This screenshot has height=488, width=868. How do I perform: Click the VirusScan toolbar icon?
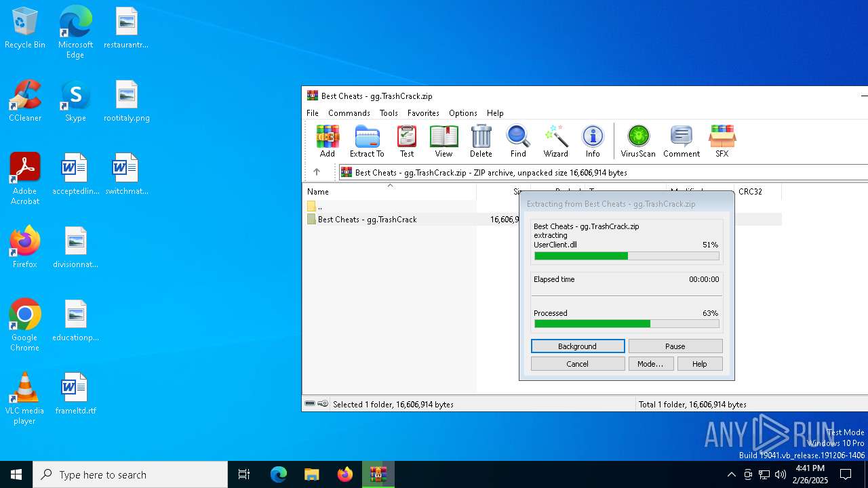click(x=638, y=141)
